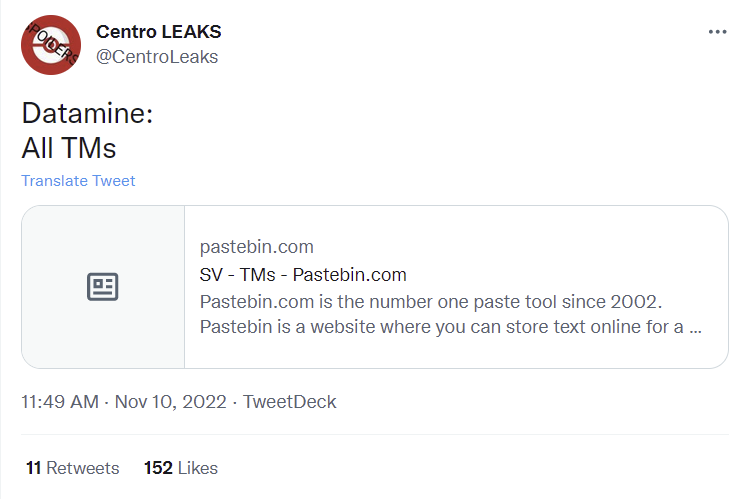Click the 11:49 AM timestamp
This screenshot has height=499, width=740.
60,402
